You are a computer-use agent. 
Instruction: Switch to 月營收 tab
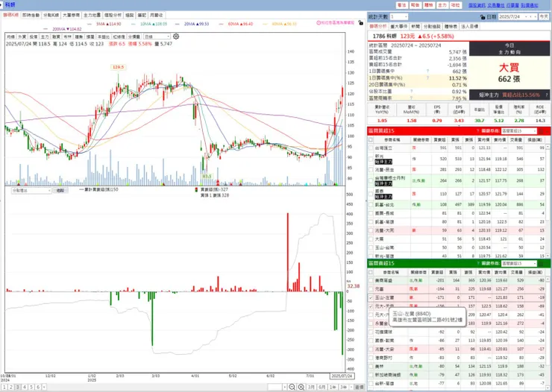pos(157,16)
